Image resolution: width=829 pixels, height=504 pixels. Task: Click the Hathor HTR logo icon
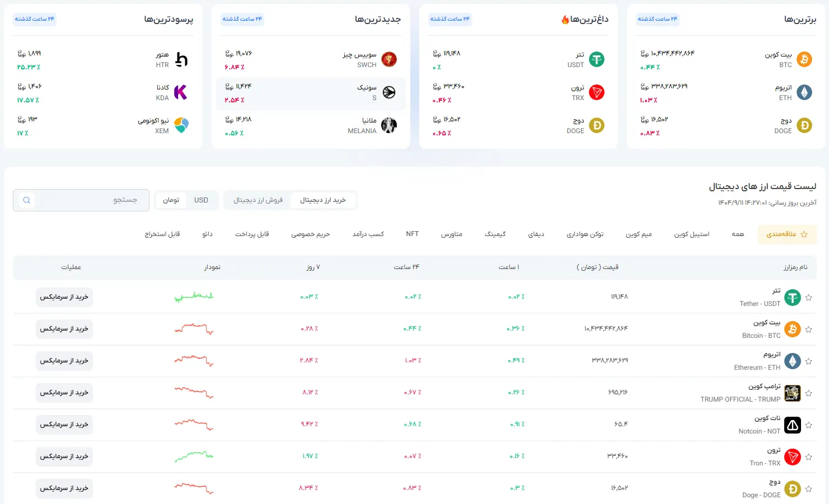tap(181, 59)
